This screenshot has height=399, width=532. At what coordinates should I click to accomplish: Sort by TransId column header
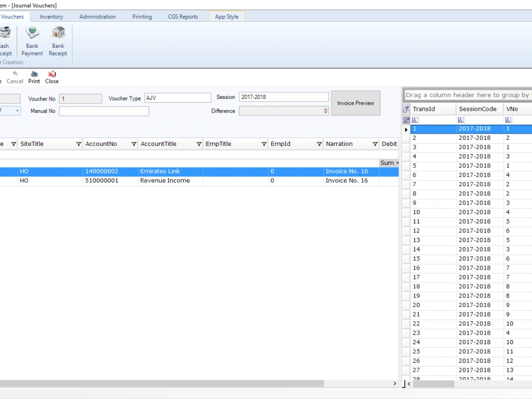point(433,109)
